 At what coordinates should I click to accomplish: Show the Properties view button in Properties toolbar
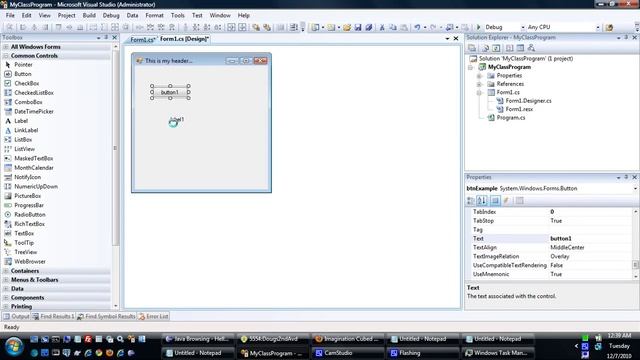tap(495, 200)
